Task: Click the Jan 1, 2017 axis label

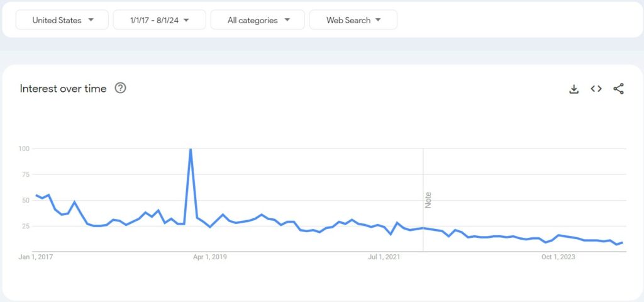Action: coord(36,257)
